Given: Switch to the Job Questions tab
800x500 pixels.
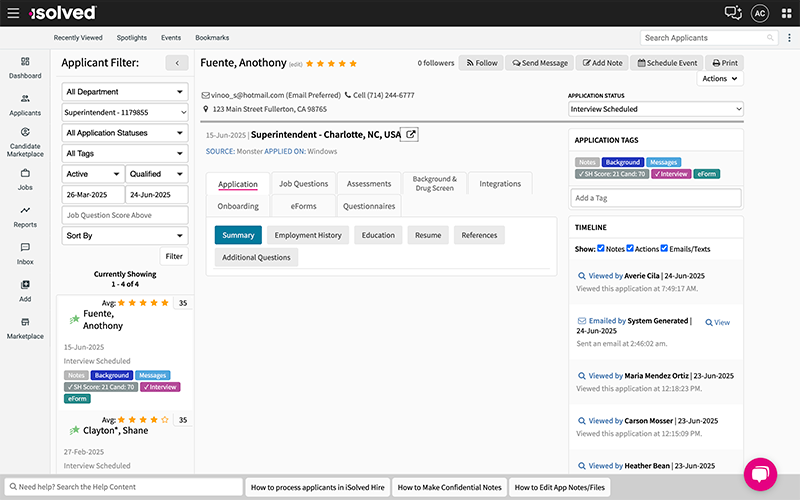Looking at the screenshot, I should pyautogui.click(x=303, y=184).
